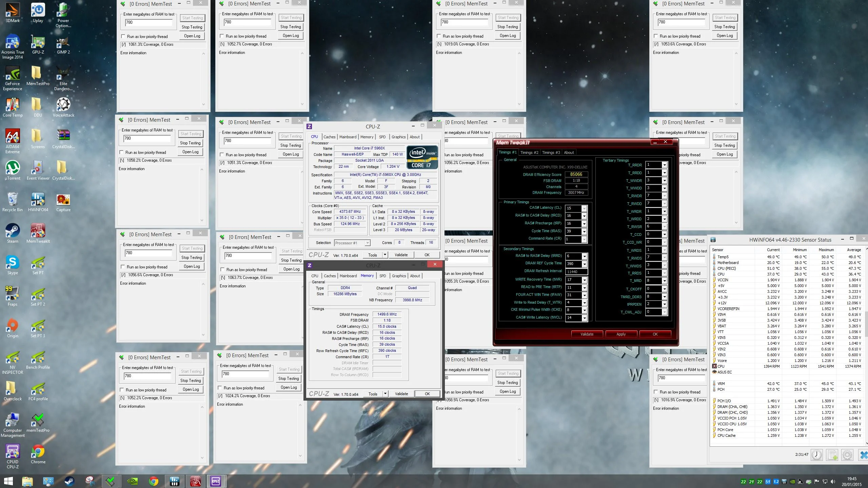Enable low priority thread in the 1056.6% coverage MemTest
This screenshot has height=488, width=868.
[x=123, y=267]
